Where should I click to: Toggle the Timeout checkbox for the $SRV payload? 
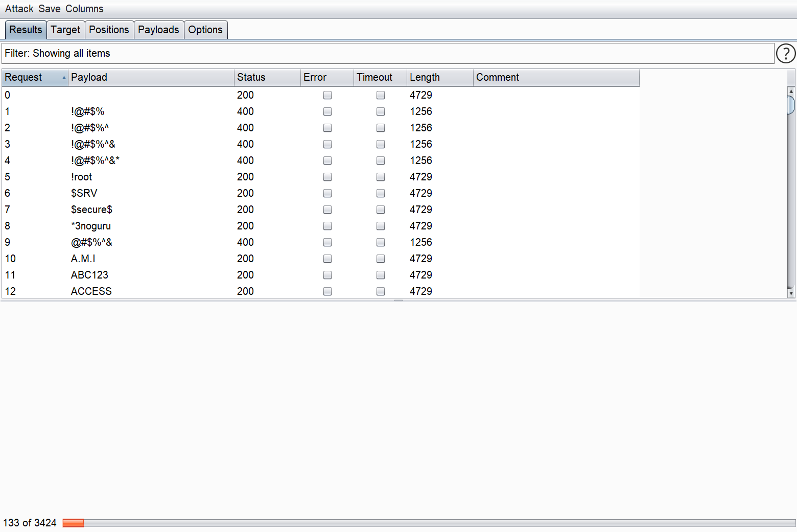pos(381,193)
